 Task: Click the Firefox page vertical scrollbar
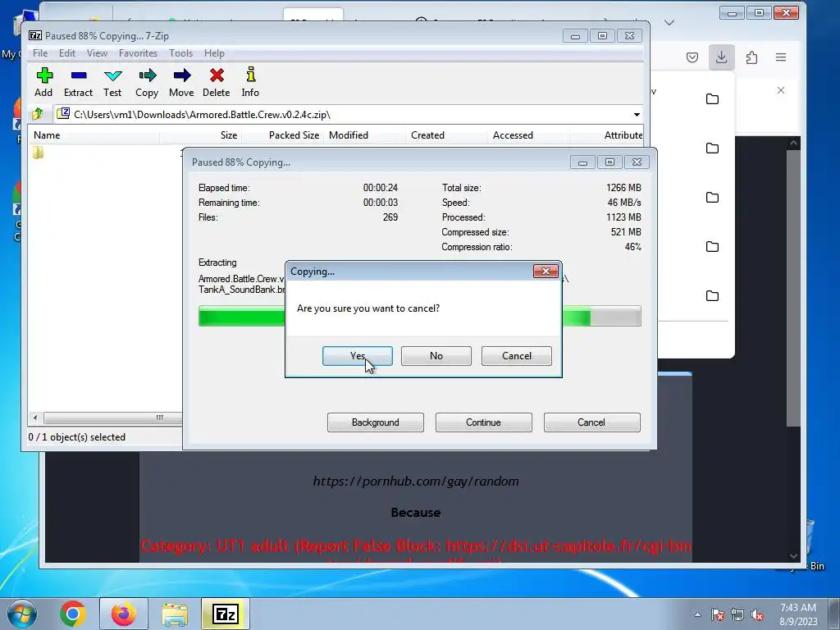pyautogui.click(x=793, y=288)
